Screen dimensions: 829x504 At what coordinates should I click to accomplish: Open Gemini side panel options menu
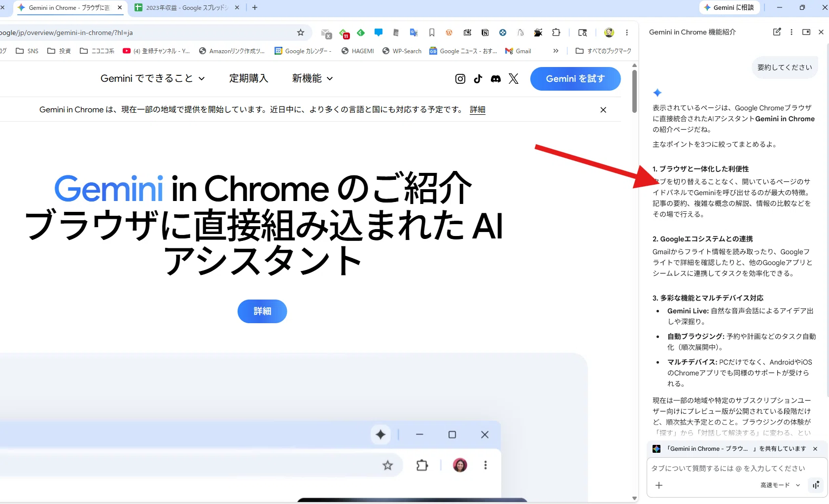(x=792, y=32)
